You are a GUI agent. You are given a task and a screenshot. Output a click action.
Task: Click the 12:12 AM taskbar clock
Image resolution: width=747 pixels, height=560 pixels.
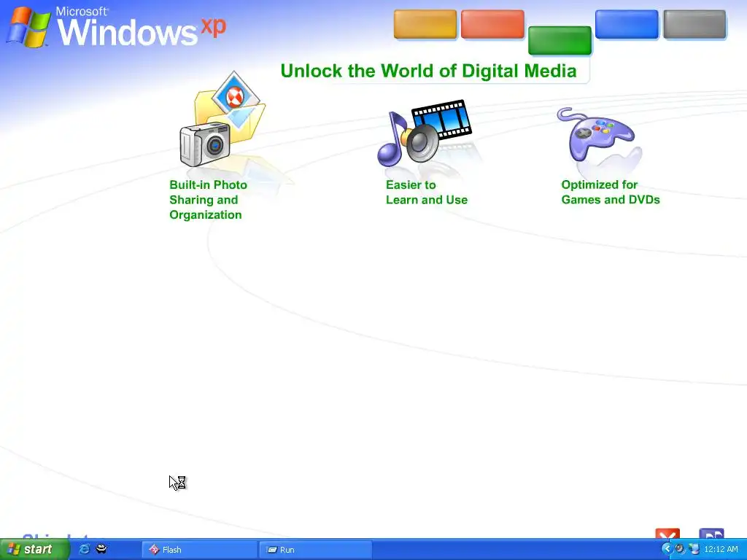tap(721, 550)
